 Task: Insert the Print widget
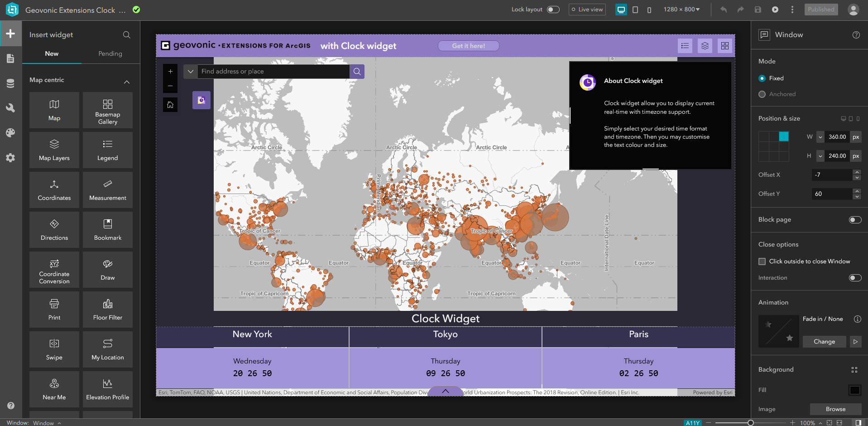(54, 310)
